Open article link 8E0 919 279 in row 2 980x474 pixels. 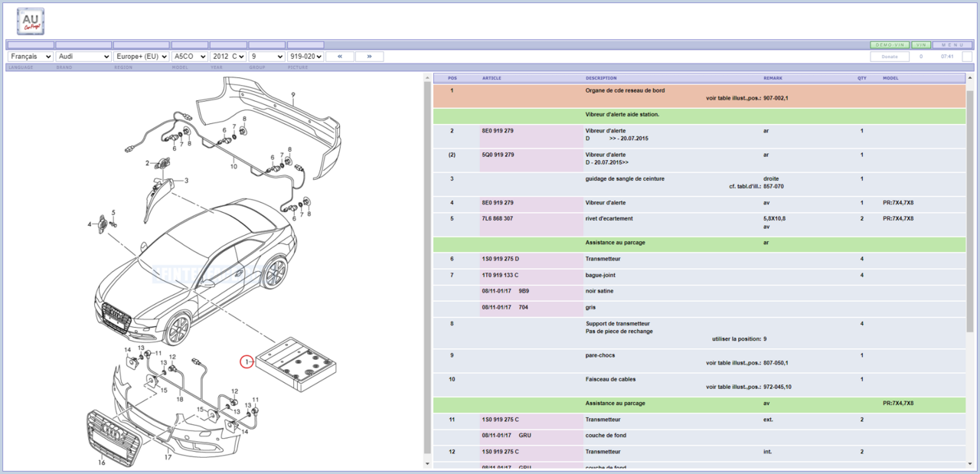[x=498, y=131]
